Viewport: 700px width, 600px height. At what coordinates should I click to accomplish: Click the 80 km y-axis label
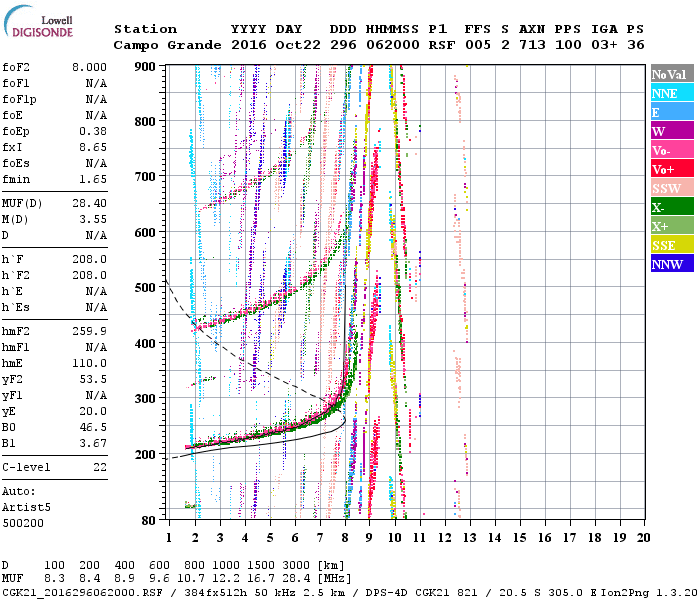[x=149, y=520]
